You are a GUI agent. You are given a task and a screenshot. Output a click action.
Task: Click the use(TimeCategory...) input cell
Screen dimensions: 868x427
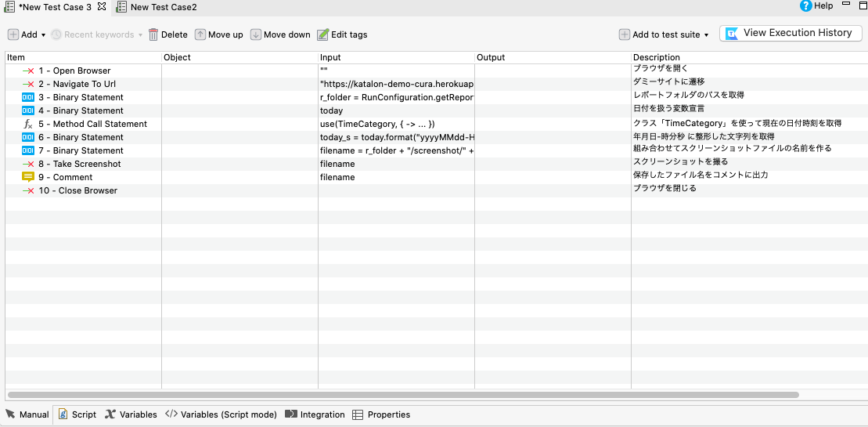397,124
